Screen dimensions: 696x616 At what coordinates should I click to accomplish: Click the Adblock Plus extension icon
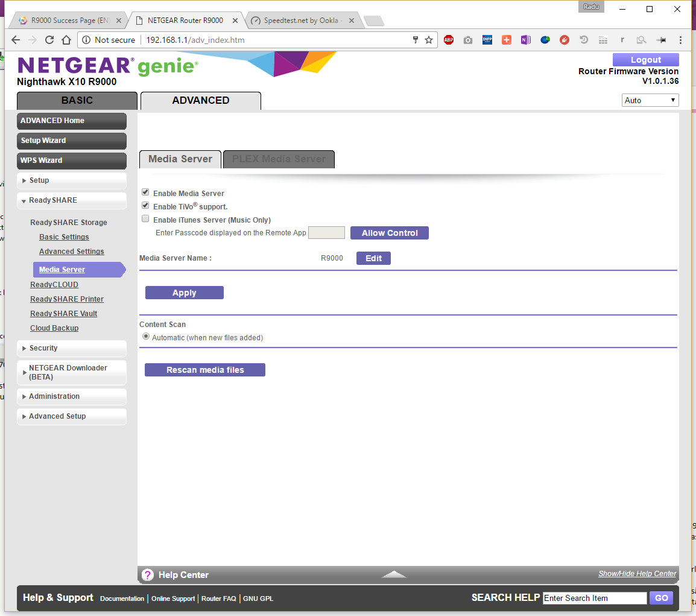point(448,40)
